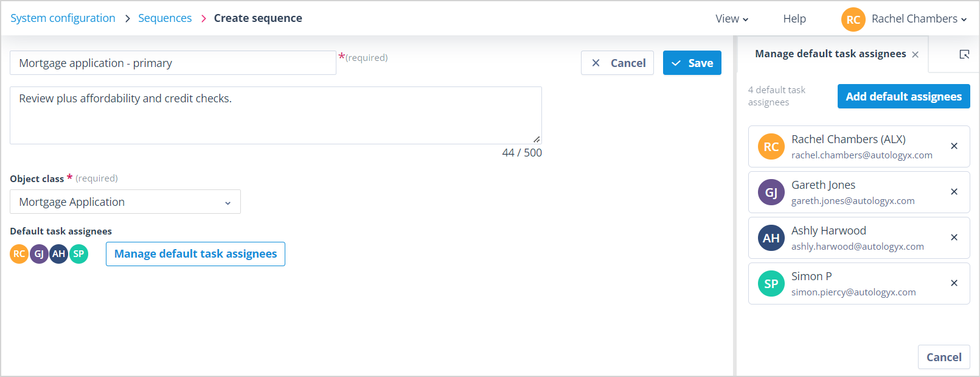Click the 44 / 500 character counter
This screenshot has width=980, height=377.
[x=522, y=153]
